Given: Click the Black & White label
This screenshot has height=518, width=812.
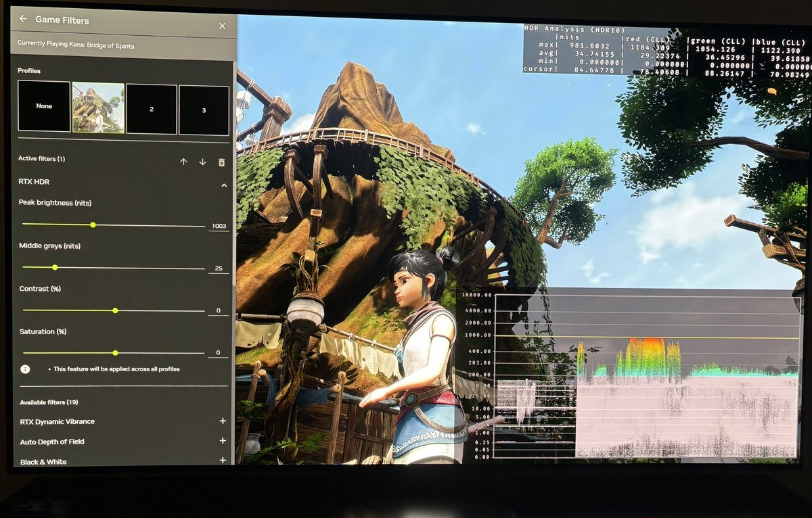Looking at the screenshot, I should pyautogui.click(x=43, y=462).
